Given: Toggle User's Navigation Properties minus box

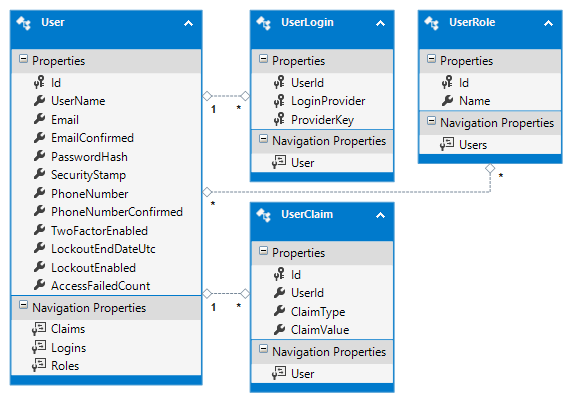Looking at the screenshot, I should coord(23,305).
